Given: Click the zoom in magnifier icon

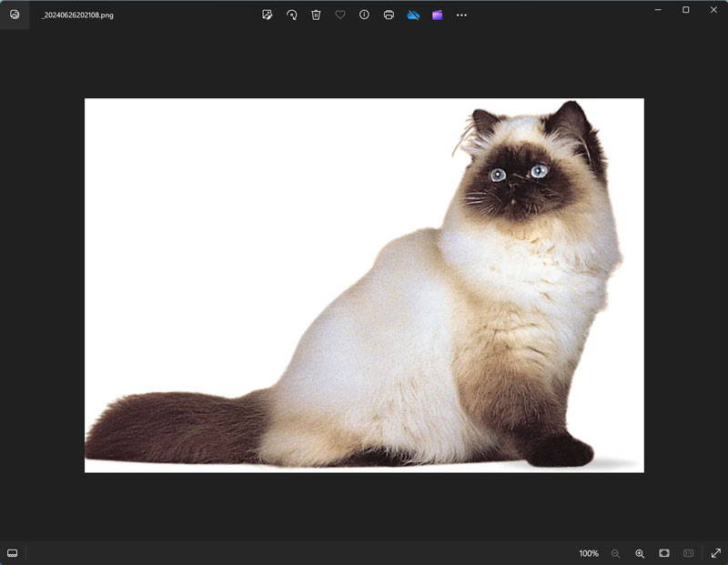Looking at the screenshot, I should click(640, 553).
